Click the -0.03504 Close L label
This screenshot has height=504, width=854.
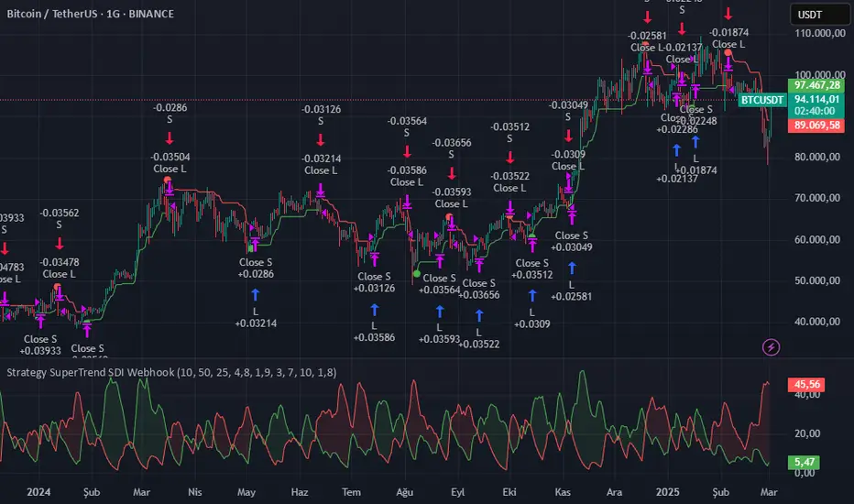170,163
